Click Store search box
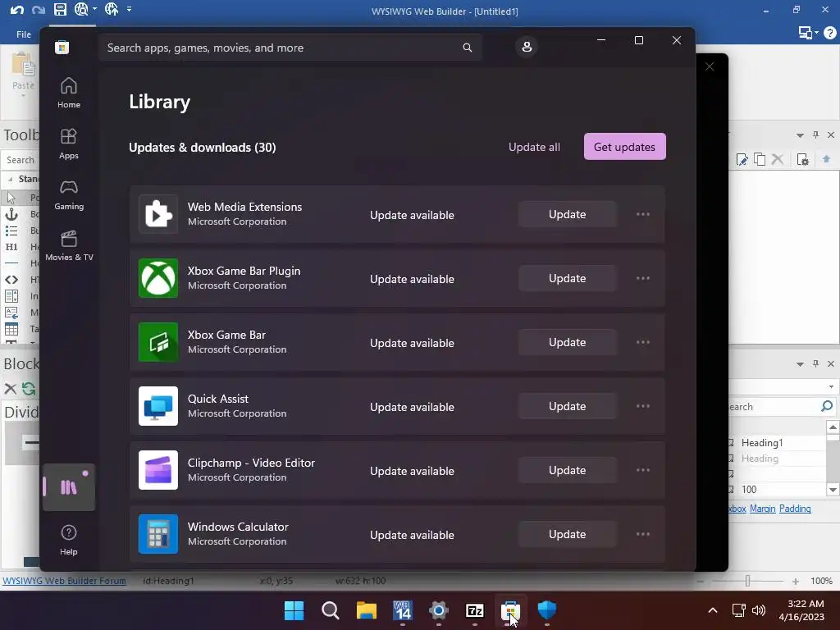The height and width of the screenshot is (630, 840). click(x=290, y=48)
